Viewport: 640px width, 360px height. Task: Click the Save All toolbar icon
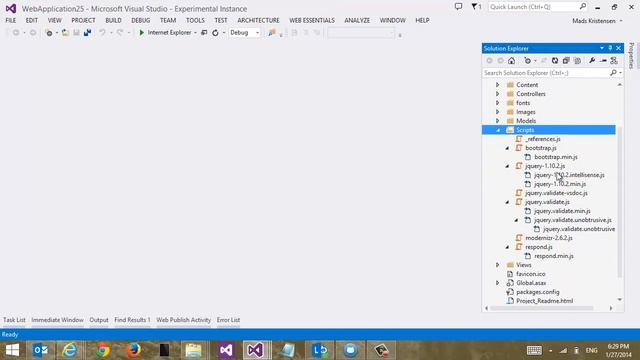click(x=87, y=33)
